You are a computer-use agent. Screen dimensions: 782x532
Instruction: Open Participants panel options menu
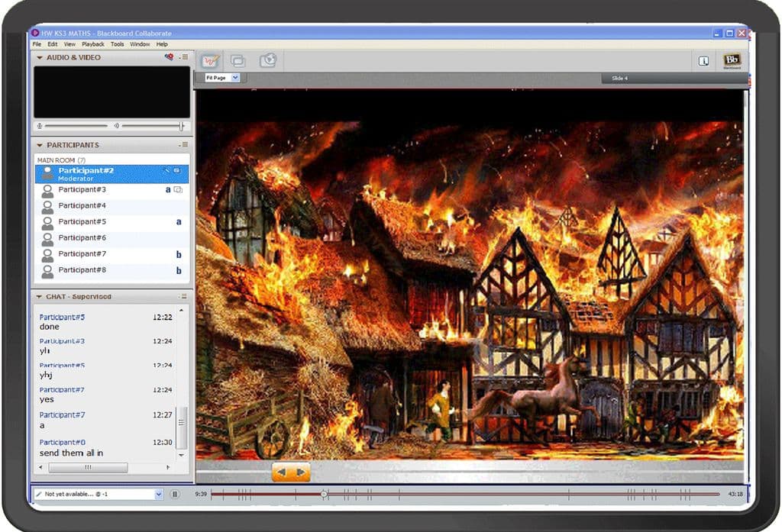pos(183,144)
